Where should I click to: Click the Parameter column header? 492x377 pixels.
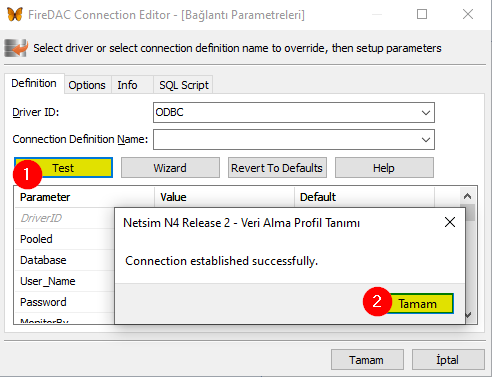click(85, 197)
